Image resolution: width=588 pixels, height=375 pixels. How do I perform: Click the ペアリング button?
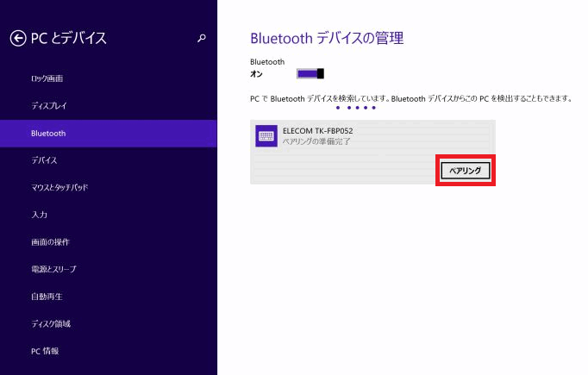pos(466,171)
